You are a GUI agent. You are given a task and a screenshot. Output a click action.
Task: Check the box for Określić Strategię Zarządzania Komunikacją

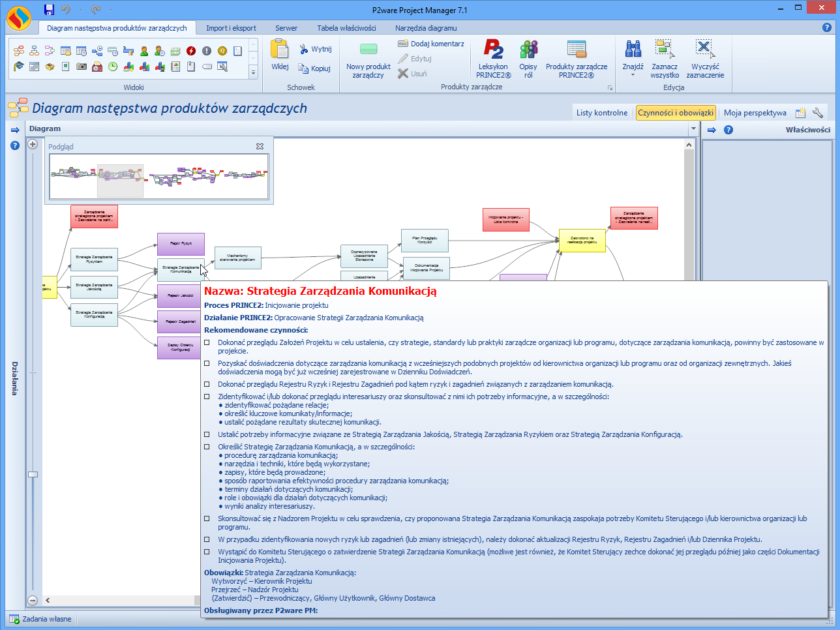(x=207, y=447)
